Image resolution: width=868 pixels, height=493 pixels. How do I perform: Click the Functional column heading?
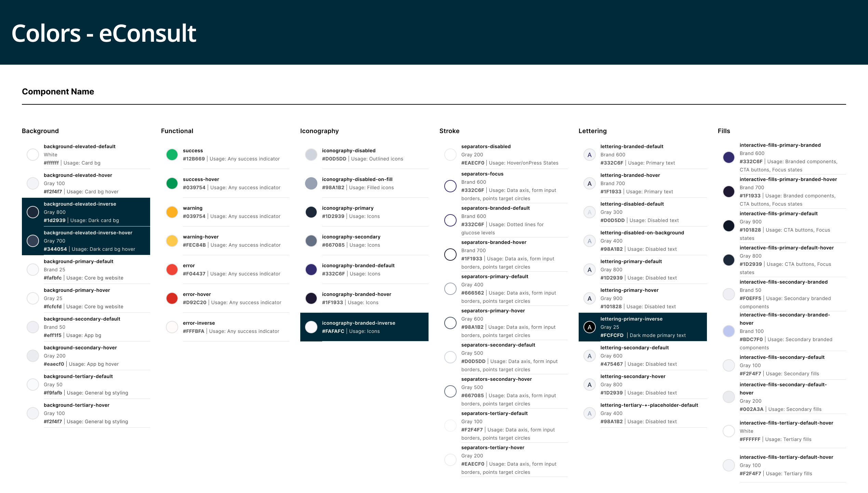[177, 131]
